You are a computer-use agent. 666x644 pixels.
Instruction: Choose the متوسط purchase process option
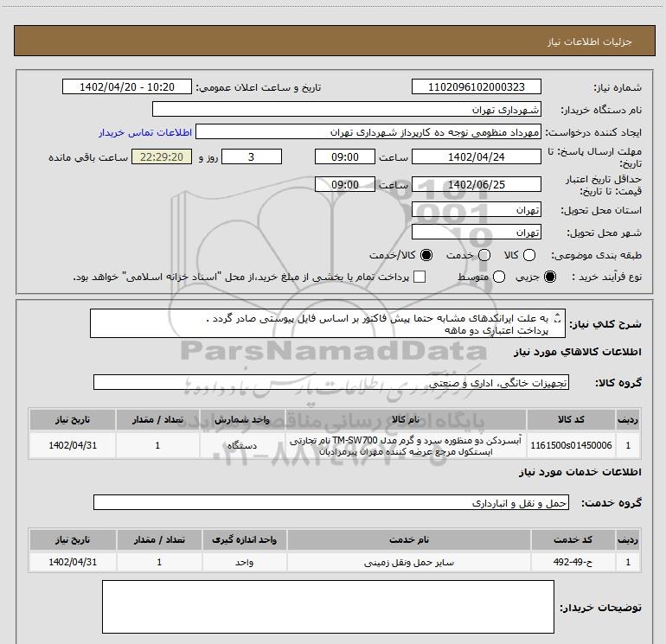pyautogui.click(x=499, y=277)
